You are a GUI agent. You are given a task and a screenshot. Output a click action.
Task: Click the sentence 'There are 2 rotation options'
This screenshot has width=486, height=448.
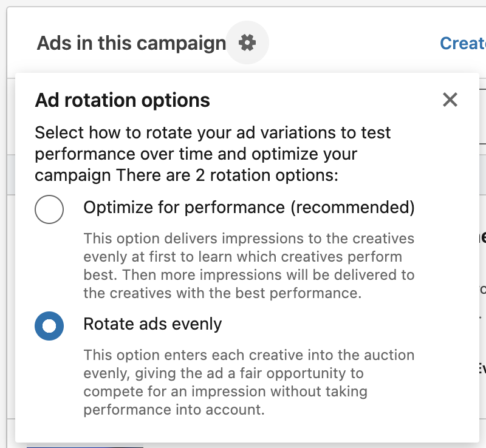pos(227,175)
